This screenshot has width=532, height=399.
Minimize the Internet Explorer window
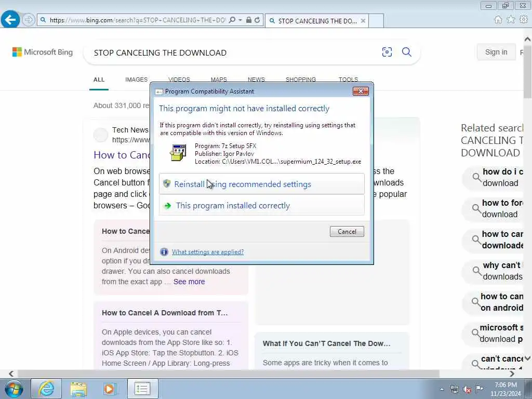tap(488, 5)
